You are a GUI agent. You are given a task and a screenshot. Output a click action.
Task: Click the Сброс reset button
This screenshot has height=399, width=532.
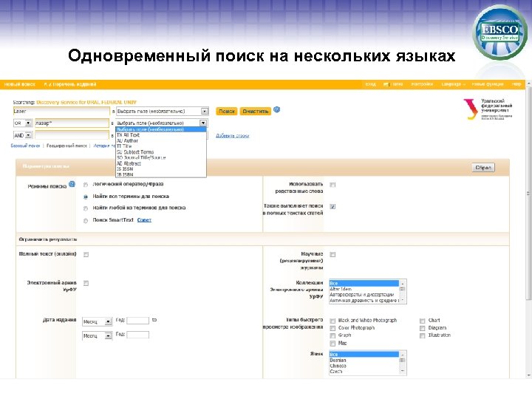pos(483,168)
